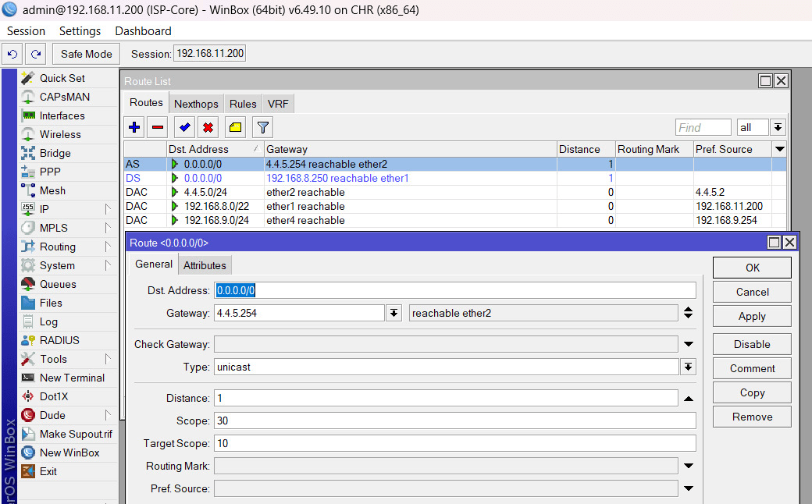Add new route with plus icon
Image resolution: width=812 pixels, height=504 pixels.
134,127
